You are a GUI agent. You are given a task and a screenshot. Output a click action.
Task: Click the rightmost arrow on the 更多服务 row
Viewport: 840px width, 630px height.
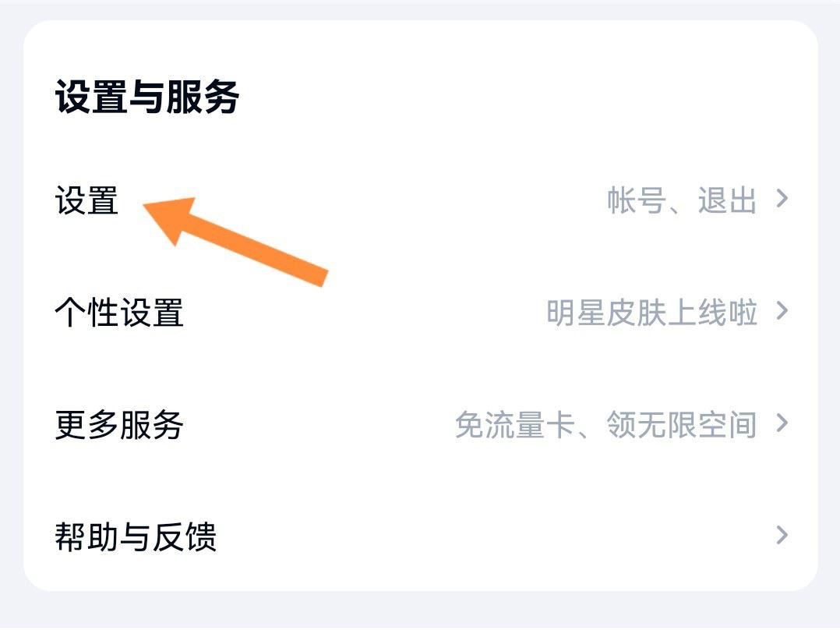[x=783, y=425]
